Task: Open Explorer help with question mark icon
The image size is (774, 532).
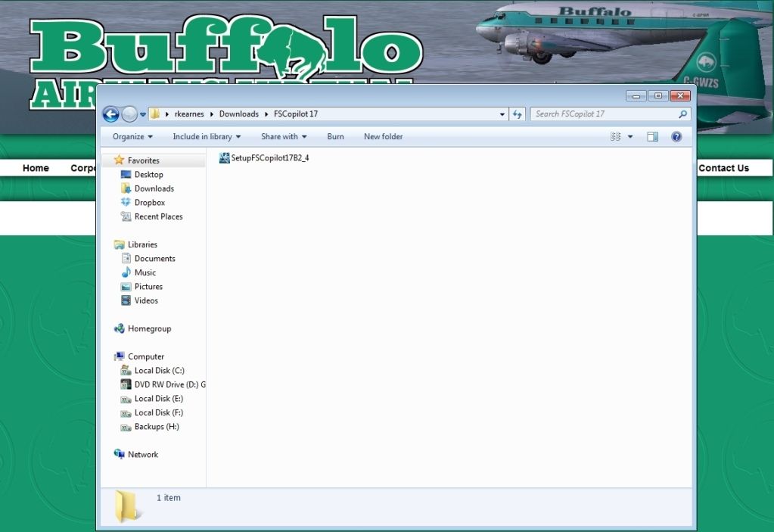Action: click(x=676, y=137)
